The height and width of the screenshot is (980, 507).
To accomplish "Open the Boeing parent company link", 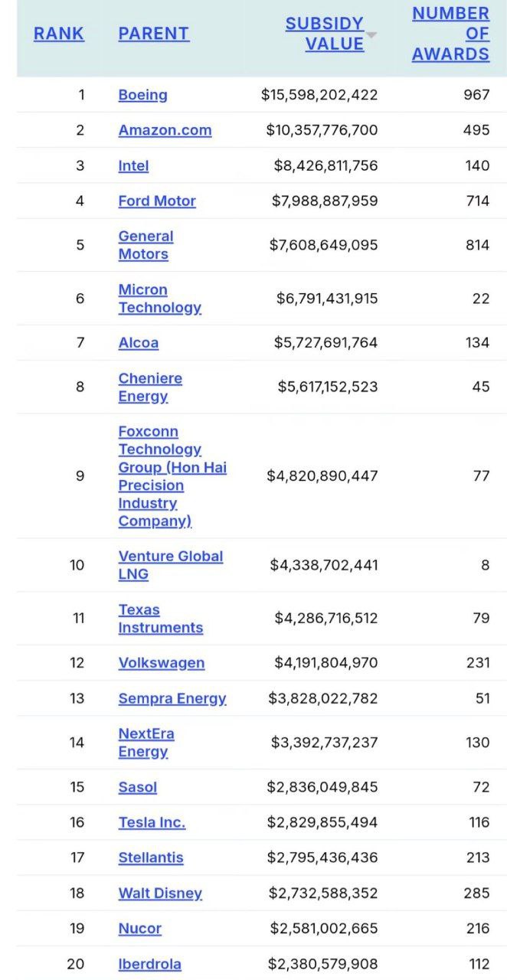I will [142, 95].
